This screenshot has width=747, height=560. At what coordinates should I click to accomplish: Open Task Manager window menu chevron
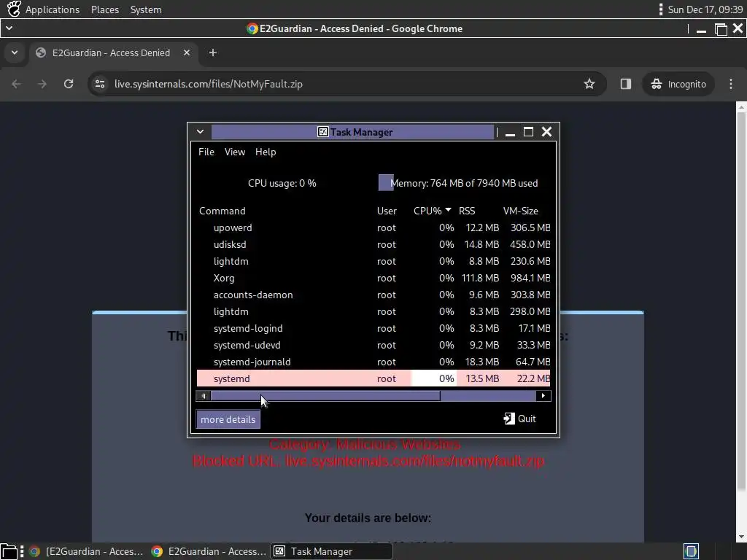(x=200, y=132)
